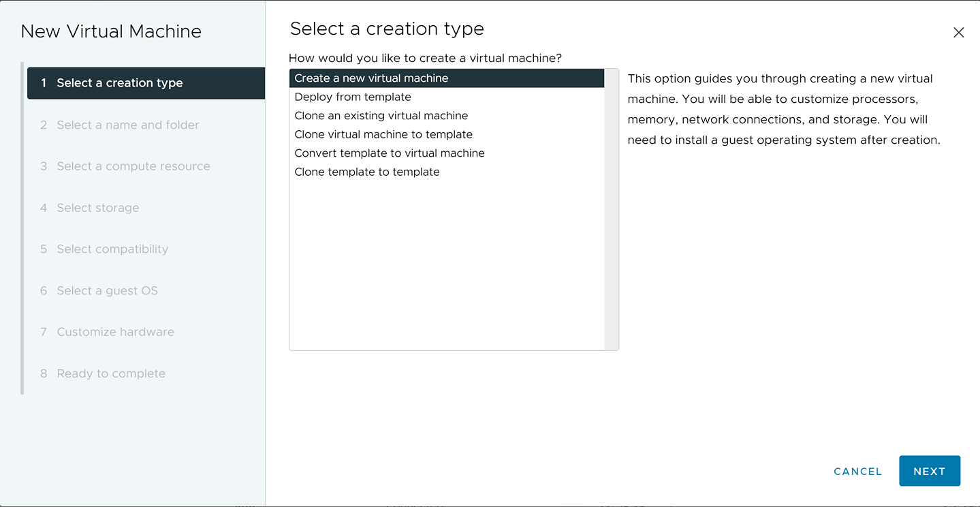Open step 3 'Select a compute resource'
The width and height of the screenshot is (980, 507).
(x=133, y=166)
